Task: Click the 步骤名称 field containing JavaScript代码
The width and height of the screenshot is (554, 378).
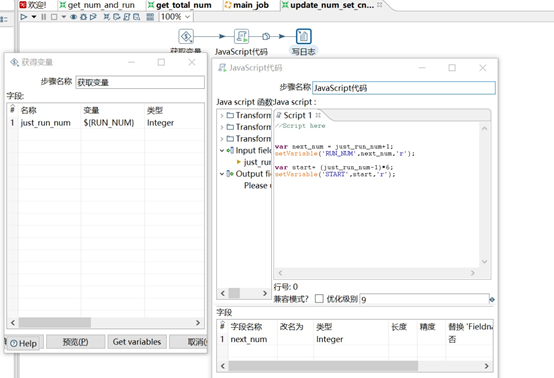Action: (404, 88)
